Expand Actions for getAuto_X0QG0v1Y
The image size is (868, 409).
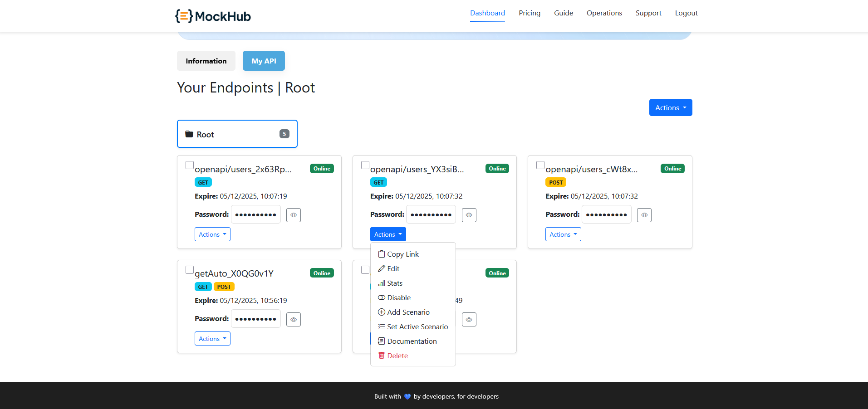tap(212, 338)
